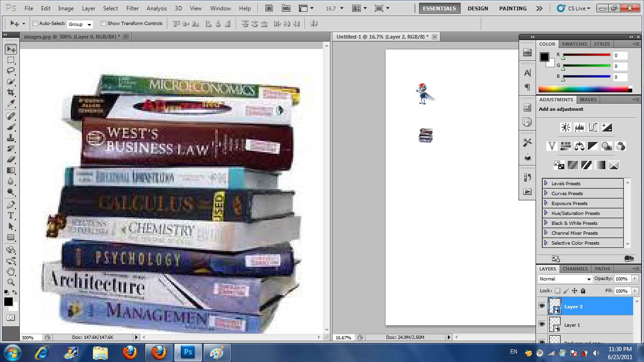Open the CS Live button
This screenshot has height=362, width=644.
pyautogui.click(x=572, y=8)
